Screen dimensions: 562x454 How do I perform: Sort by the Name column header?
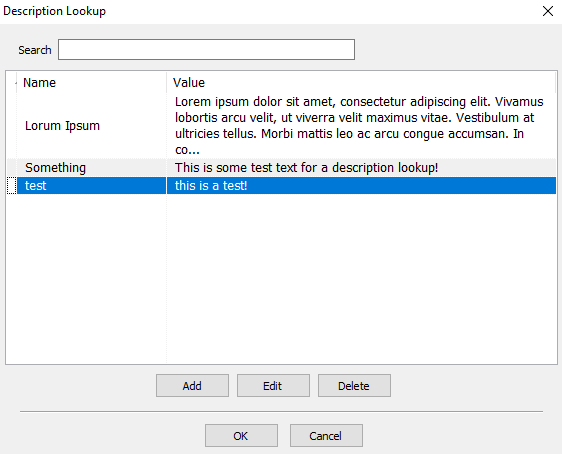coord(91,83)
